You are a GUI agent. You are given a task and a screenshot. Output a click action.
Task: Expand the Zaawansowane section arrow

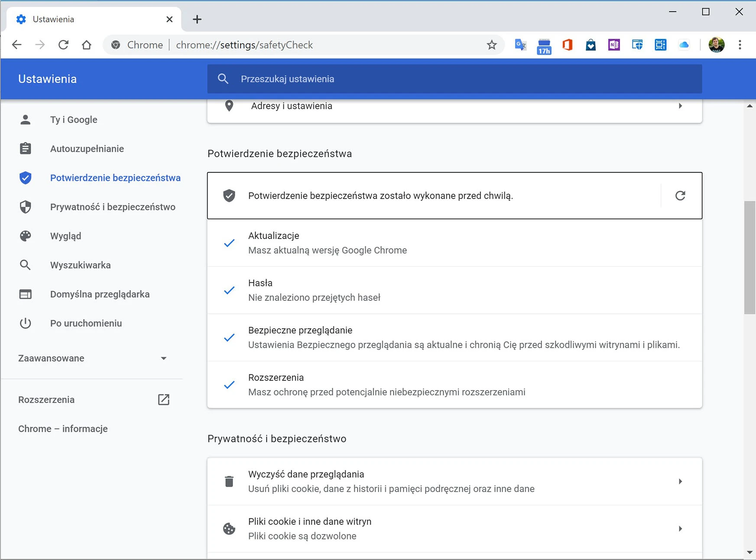click(x=163, y=358)
